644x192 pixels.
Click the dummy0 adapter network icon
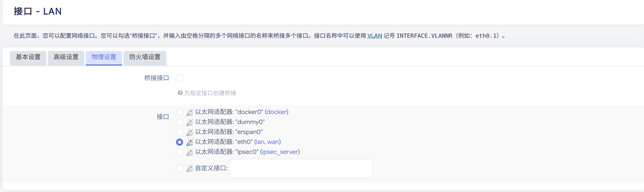(x=190, y=122)
